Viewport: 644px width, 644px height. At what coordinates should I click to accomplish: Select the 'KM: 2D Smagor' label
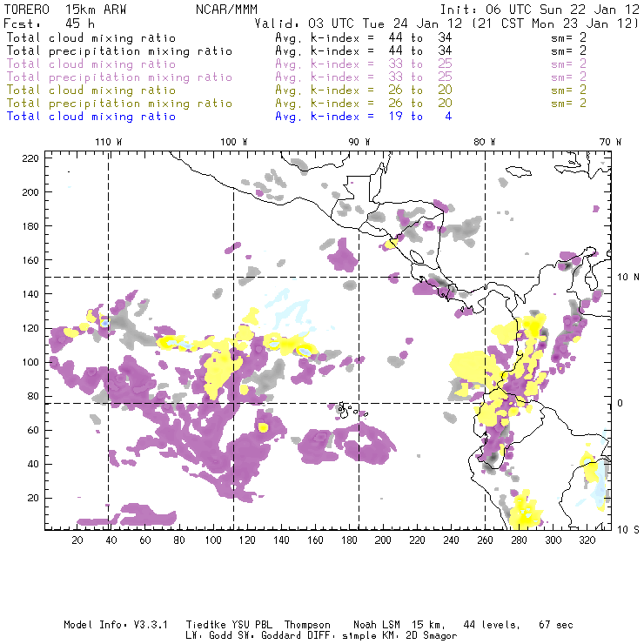pos(419,635)
